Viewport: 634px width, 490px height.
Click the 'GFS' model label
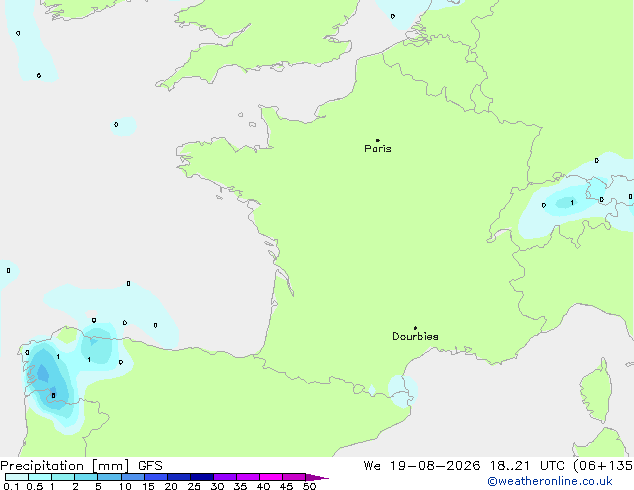pyautogui.click(x=150, y=466)
